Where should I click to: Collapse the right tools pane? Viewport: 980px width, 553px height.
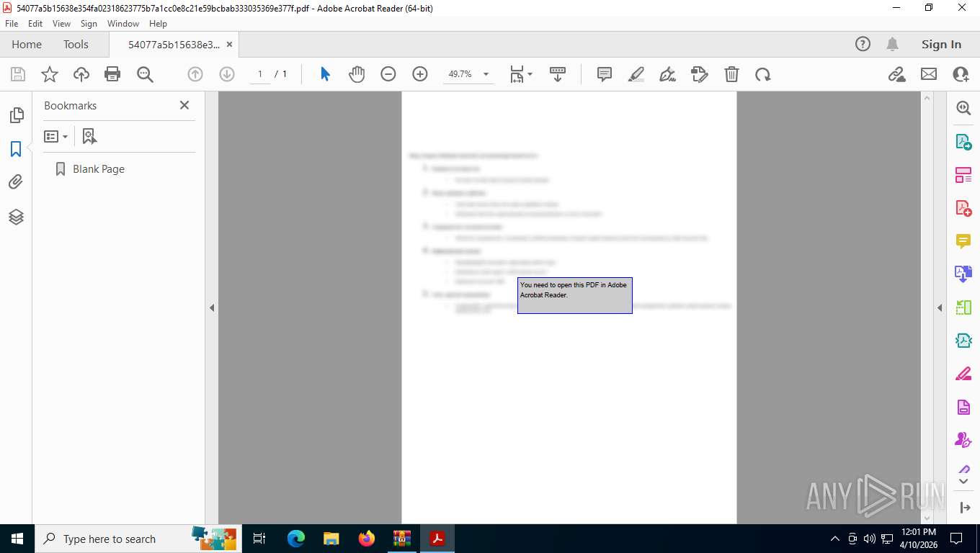tap(940, 307)
